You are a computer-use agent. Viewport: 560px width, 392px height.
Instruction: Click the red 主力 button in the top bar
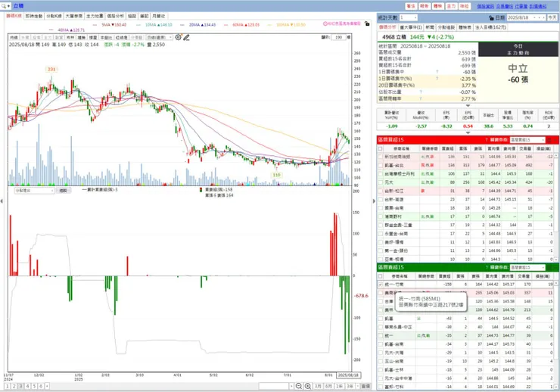(x=451, y=6)
